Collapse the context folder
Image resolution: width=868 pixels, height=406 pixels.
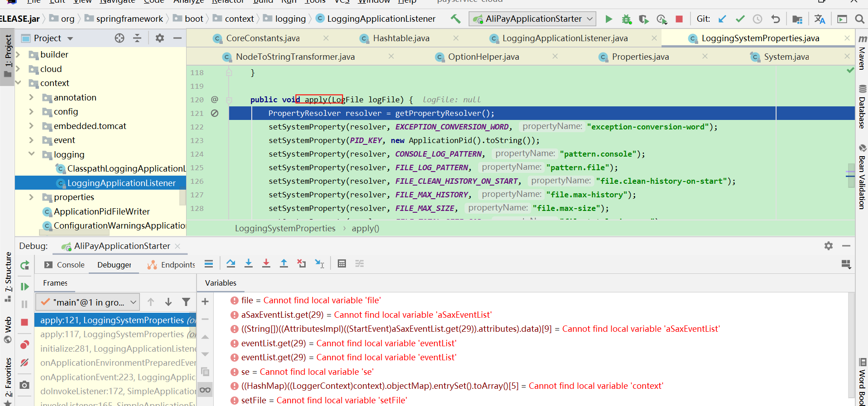click(x=19, y=83)
